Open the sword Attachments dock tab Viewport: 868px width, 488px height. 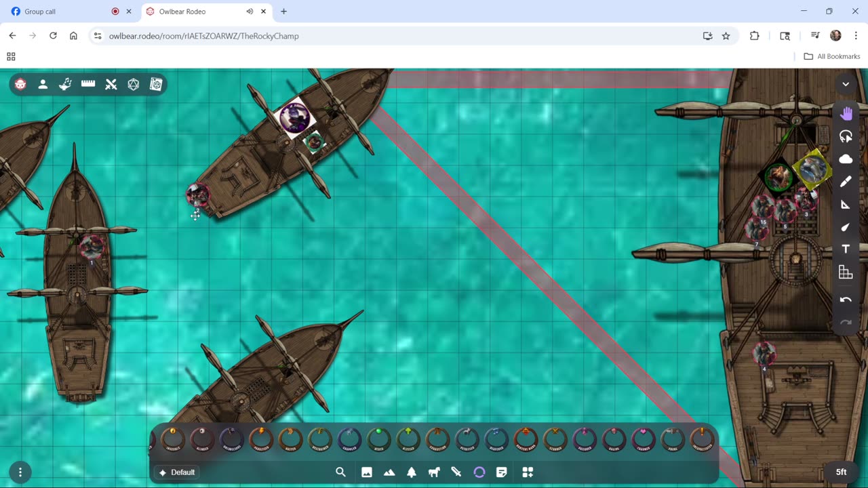click(x=456, y=472)
